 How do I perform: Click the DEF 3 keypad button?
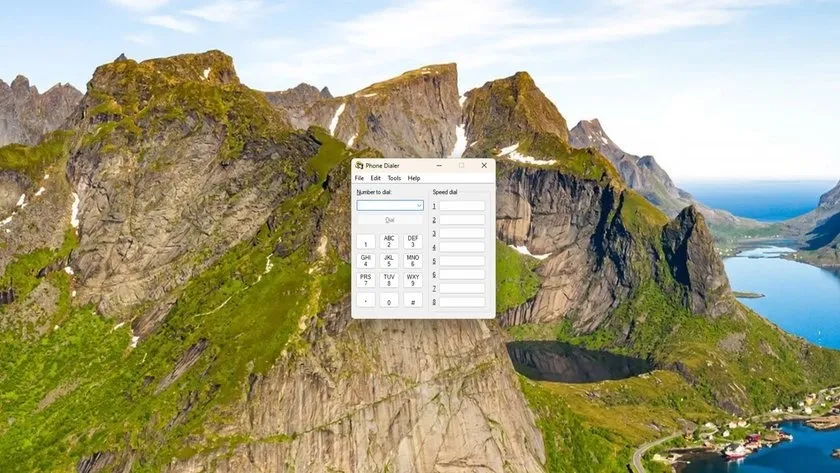coord(412,241)
